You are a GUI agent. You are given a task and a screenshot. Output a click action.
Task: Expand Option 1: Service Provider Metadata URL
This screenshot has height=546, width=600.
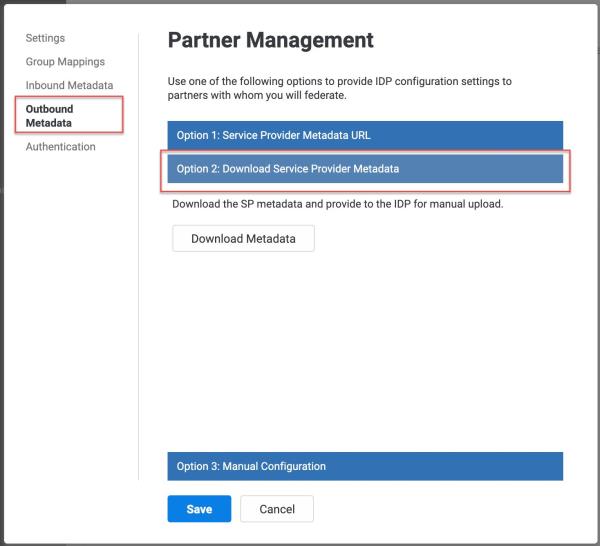coord(365,135)
